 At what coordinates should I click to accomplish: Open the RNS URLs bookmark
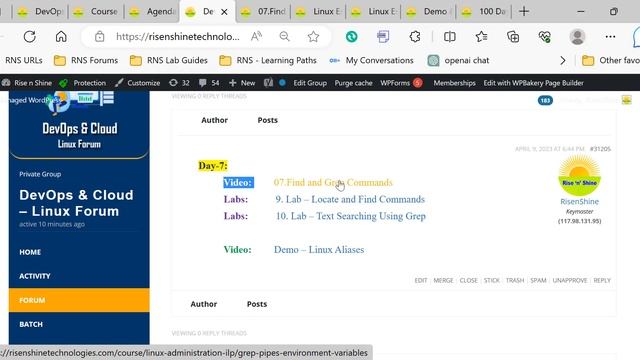[x=23, y=60]
